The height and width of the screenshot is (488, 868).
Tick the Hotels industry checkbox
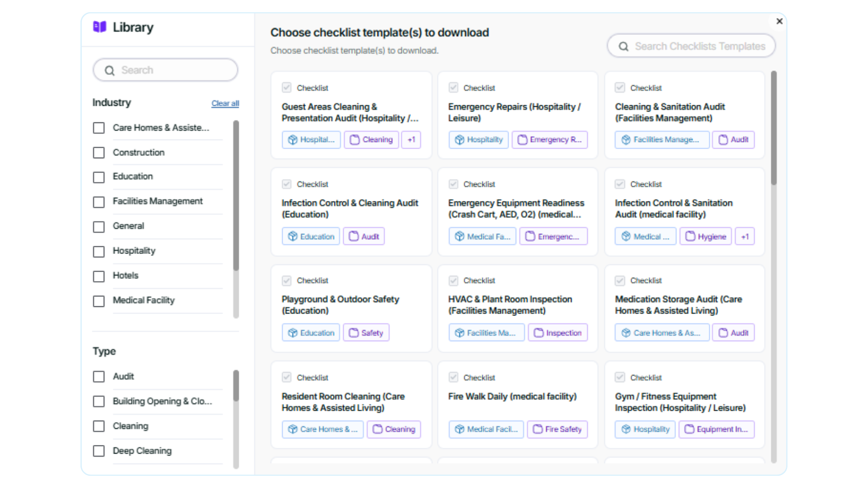pyautogui.click(x=99, y=277)
